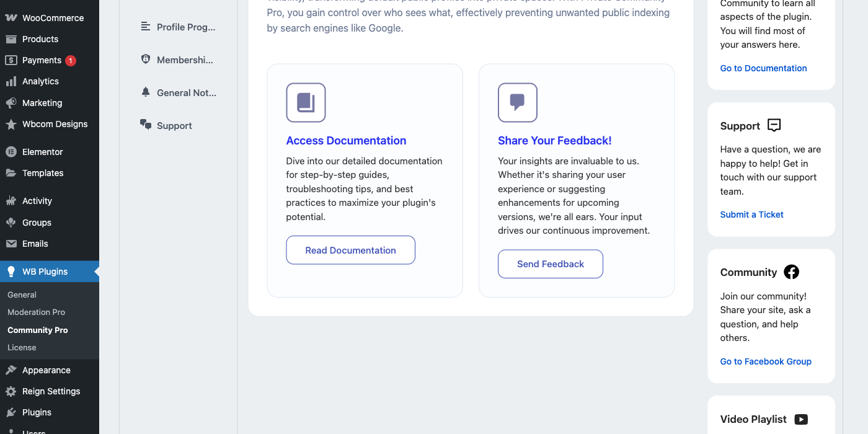Screen dimensions: 868x434
Task: Click the envelope icon next to Support heading
Action: 773,125
